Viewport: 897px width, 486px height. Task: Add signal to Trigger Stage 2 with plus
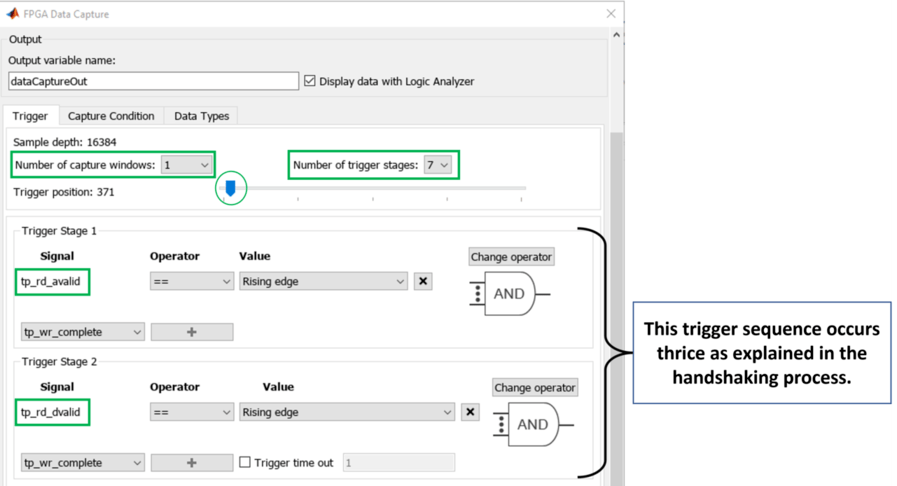[192, 463]
